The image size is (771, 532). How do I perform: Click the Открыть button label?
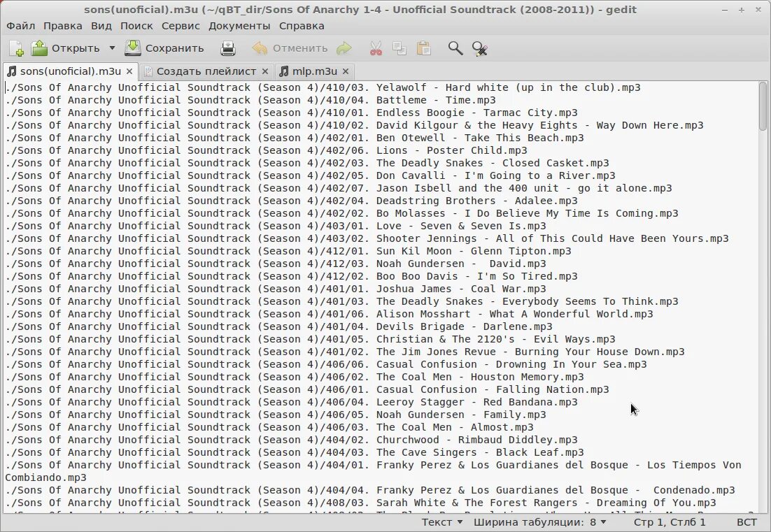tap(76, 48)
